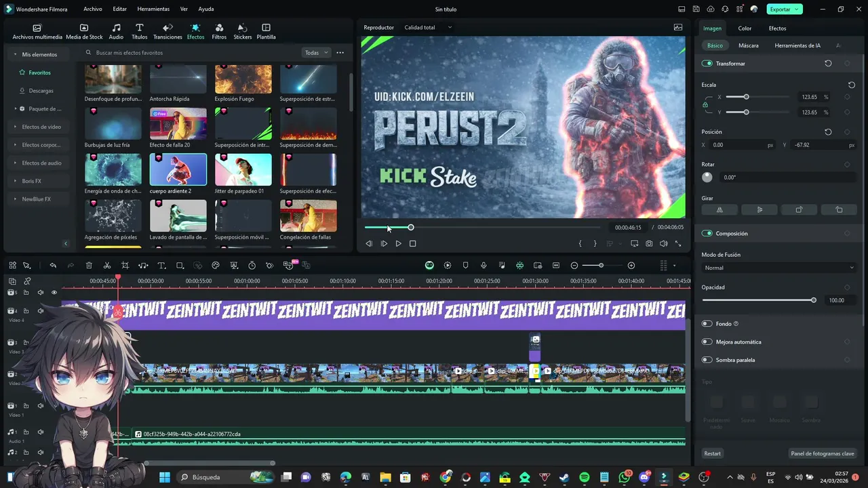The image size is (868, 488).
Task: Open the Títulos panel
Action: pyautogui.click(x=139, y=32)
